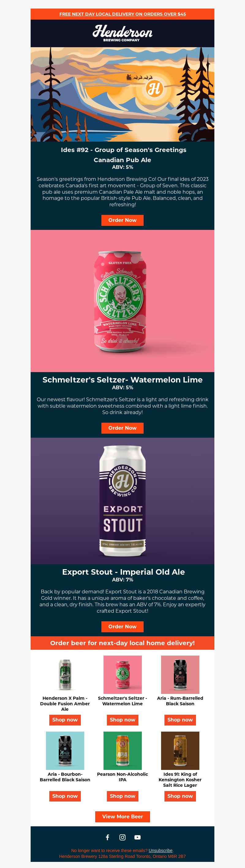The height and width of the screenshot is (868, 245).
Task: Click the large Schmeltzer's Seltzer can image
Action: point(123,301)
